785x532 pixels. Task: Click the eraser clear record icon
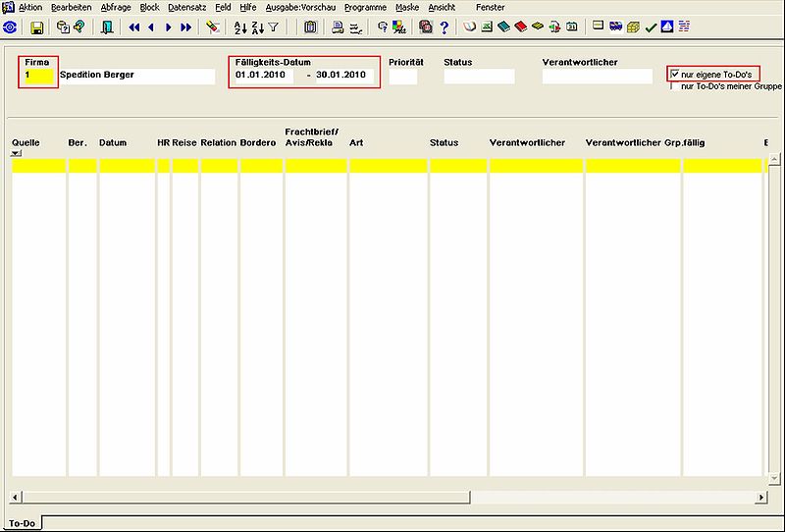pos(213,27)
